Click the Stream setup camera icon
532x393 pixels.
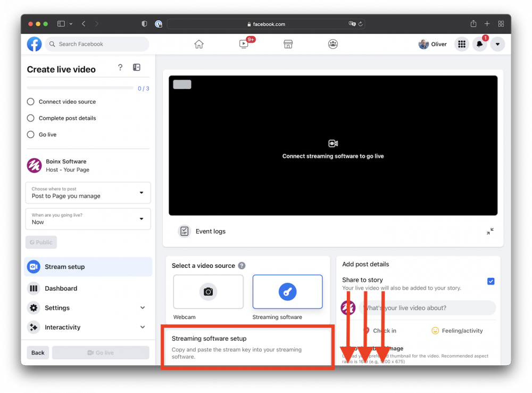34,267
